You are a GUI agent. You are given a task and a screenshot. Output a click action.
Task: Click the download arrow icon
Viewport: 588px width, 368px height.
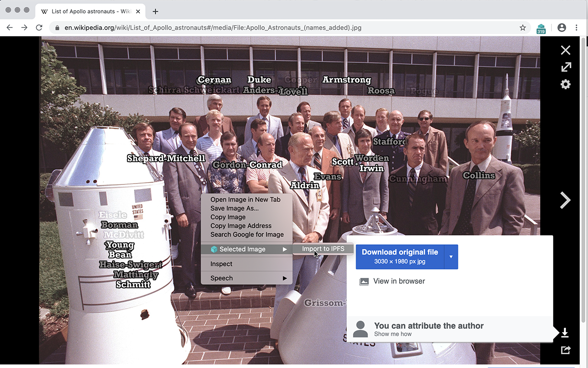(565, 333)
